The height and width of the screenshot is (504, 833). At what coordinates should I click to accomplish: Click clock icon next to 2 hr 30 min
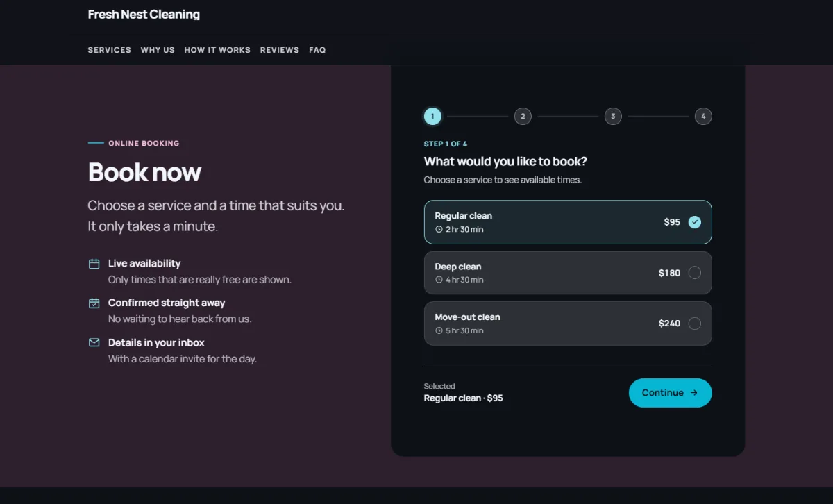[439, 229]
